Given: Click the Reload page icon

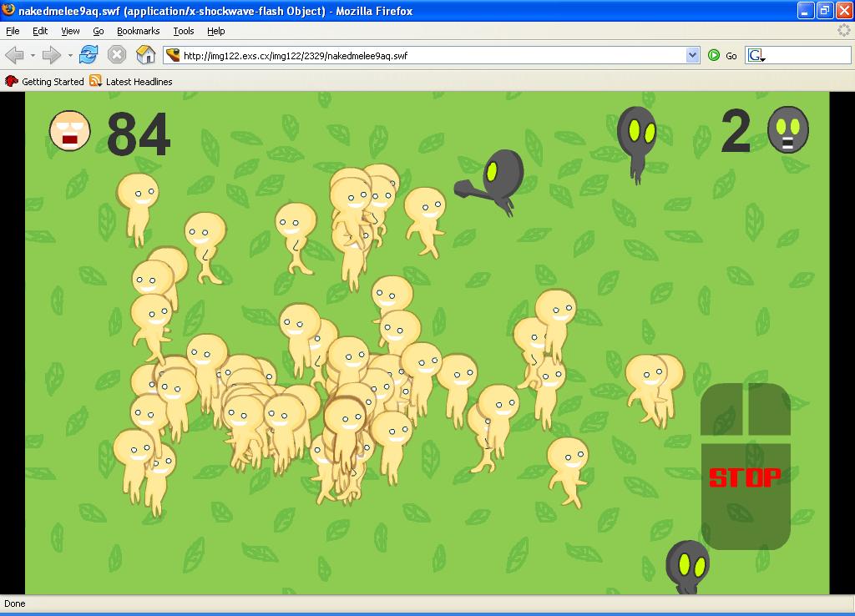Looking at the screenshot, I should tap(89, 56).
